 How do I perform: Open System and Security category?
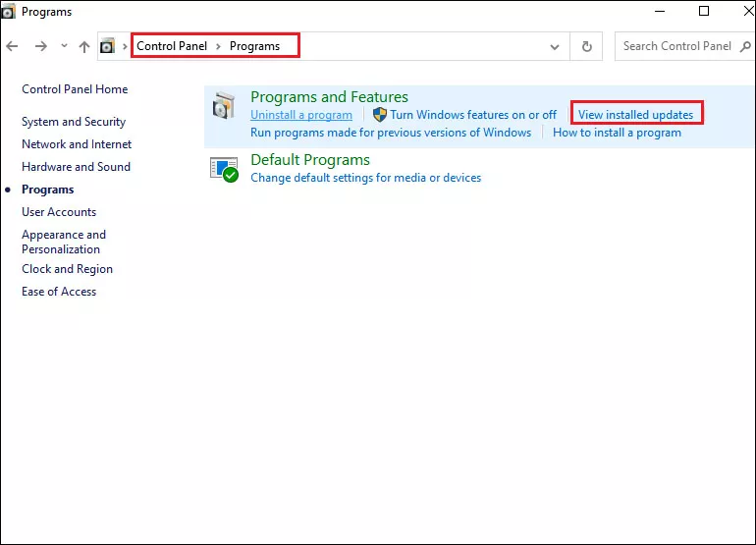point(74,122)
